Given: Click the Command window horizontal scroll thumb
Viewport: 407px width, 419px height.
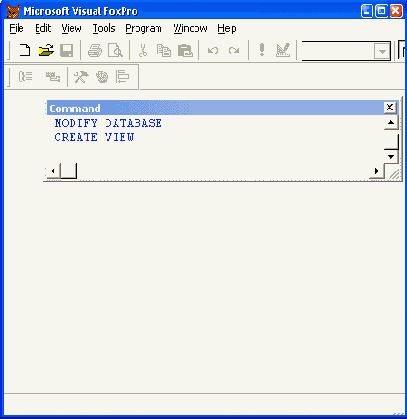Looking at the screenshot, I should coord(69,171).
